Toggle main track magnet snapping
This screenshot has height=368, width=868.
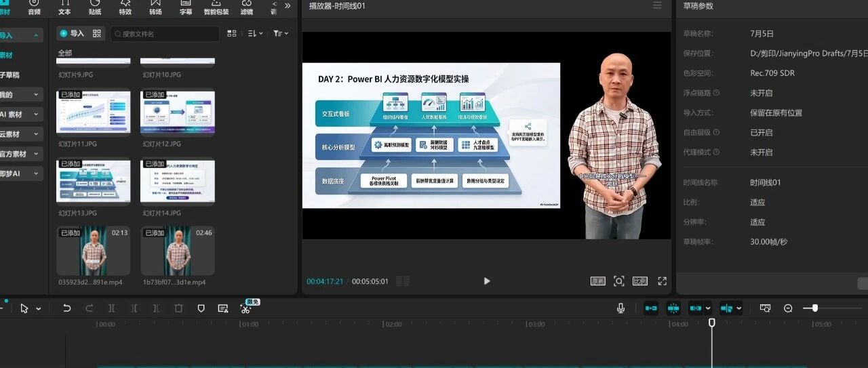coord(651,308)
